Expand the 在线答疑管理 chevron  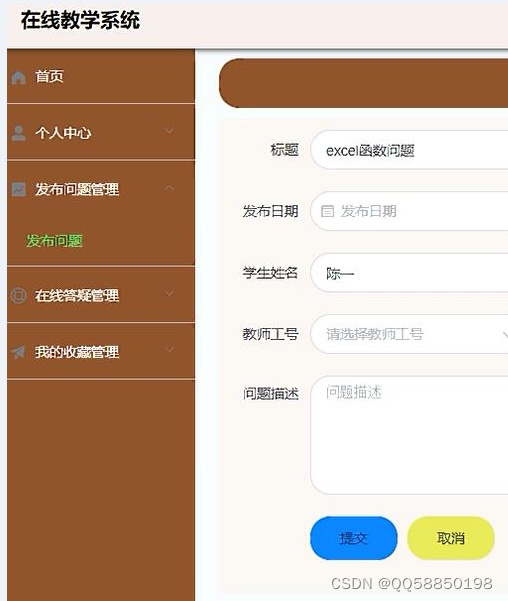tap(169, 294)
